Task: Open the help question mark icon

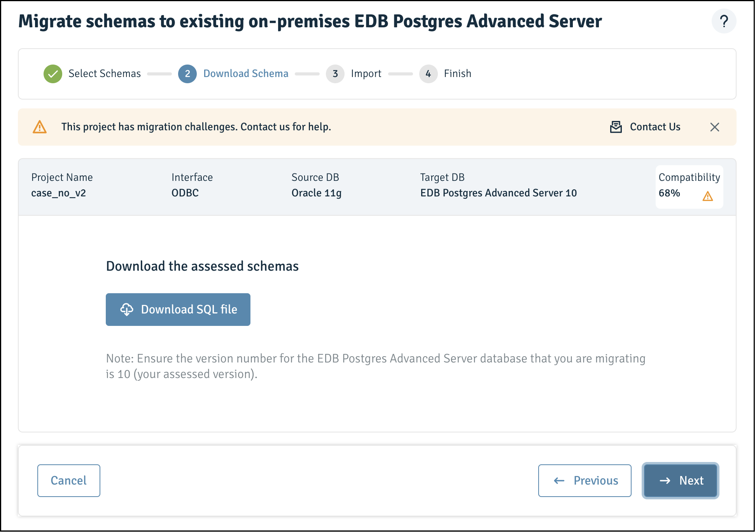Action: (724, 21)
